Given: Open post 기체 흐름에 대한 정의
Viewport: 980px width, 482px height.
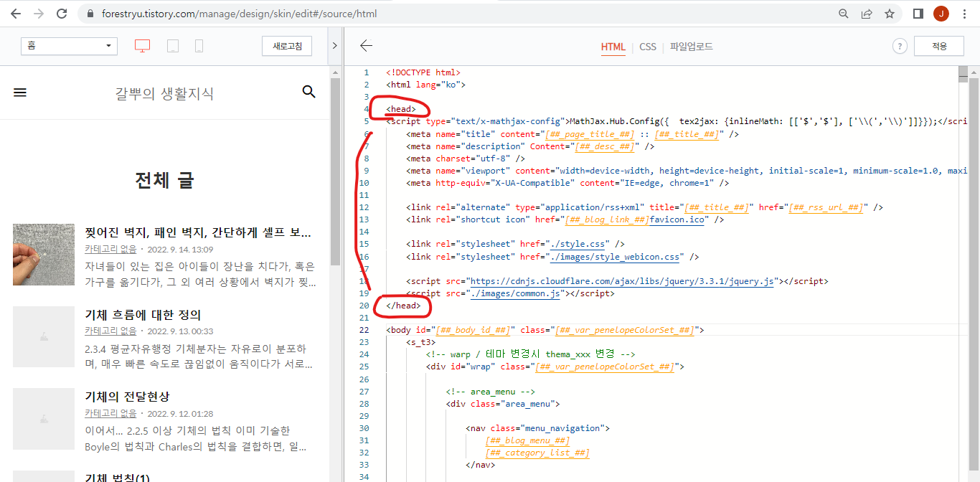Looking at the screenshot, I should coord(143,315).
